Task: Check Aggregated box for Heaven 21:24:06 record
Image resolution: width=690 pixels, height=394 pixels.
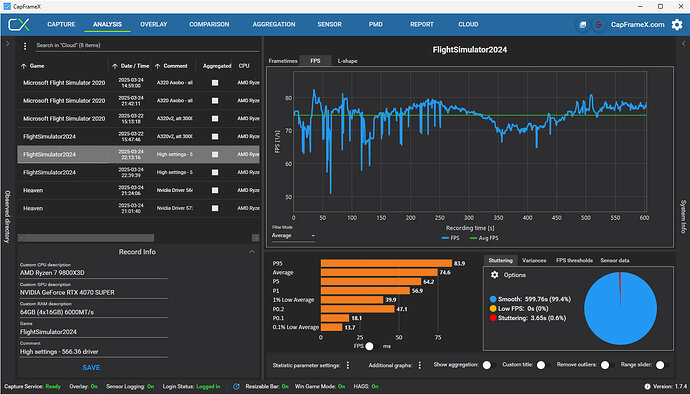Action: coord(215,190)
